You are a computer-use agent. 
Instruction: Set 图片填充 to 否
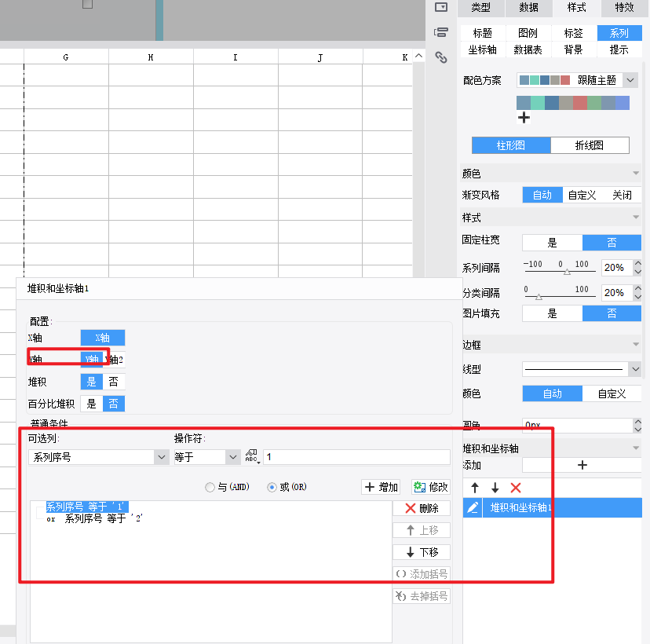(612, 313)
